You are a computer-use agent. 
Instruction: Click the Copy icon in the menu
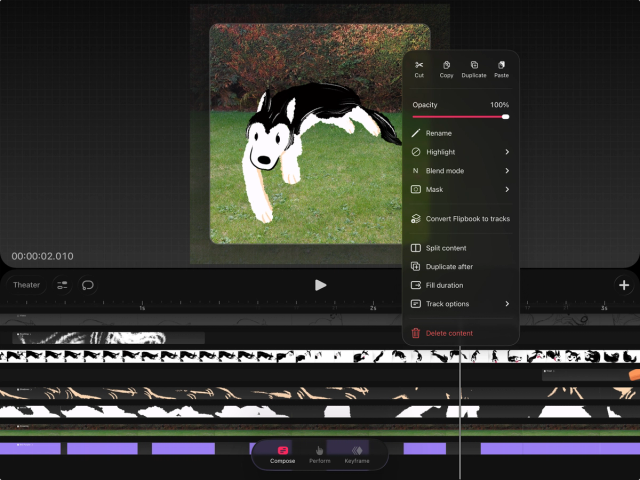[446, 66]
